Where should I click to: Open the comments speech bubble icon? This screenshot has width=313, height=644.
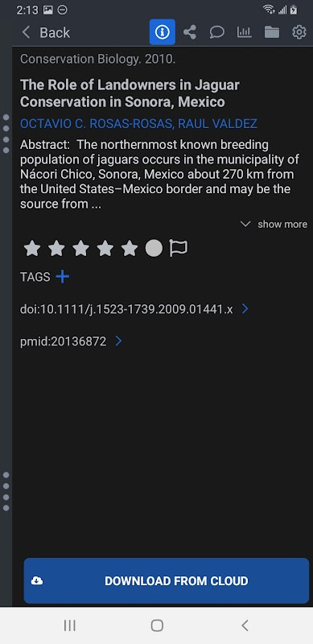coord(217,32)
